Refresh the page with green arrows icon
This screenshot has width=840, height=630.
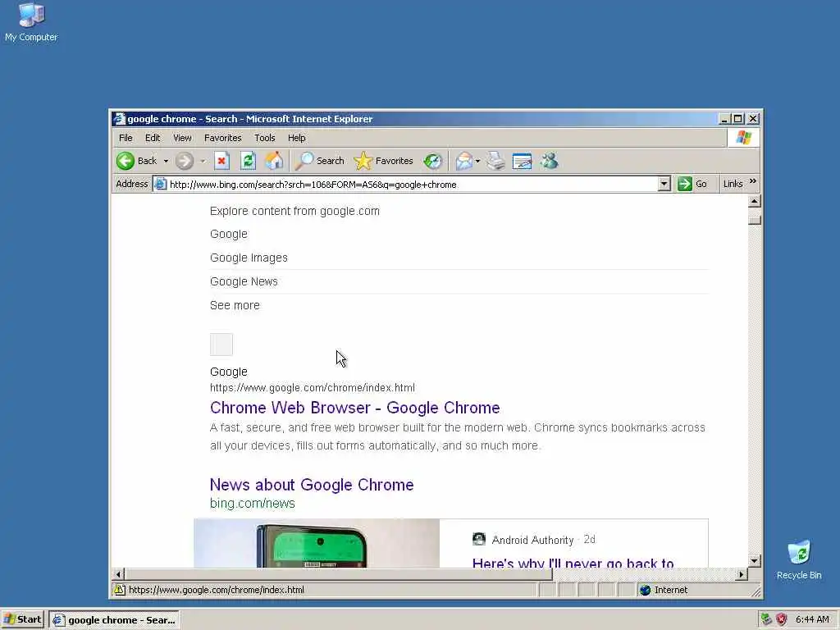coord(248,161)
